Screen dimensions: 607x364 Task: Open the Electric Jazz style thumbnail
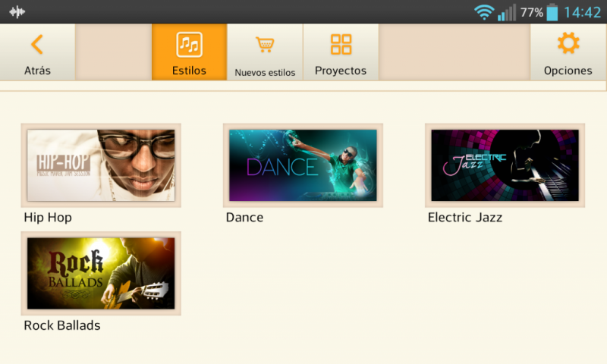(x=505, y=165)
